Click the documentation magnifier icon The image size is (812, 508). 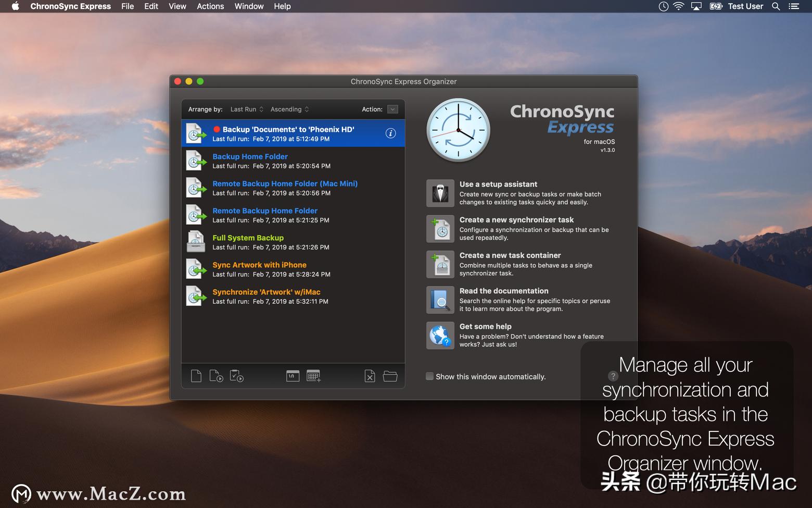coord(440,300)
